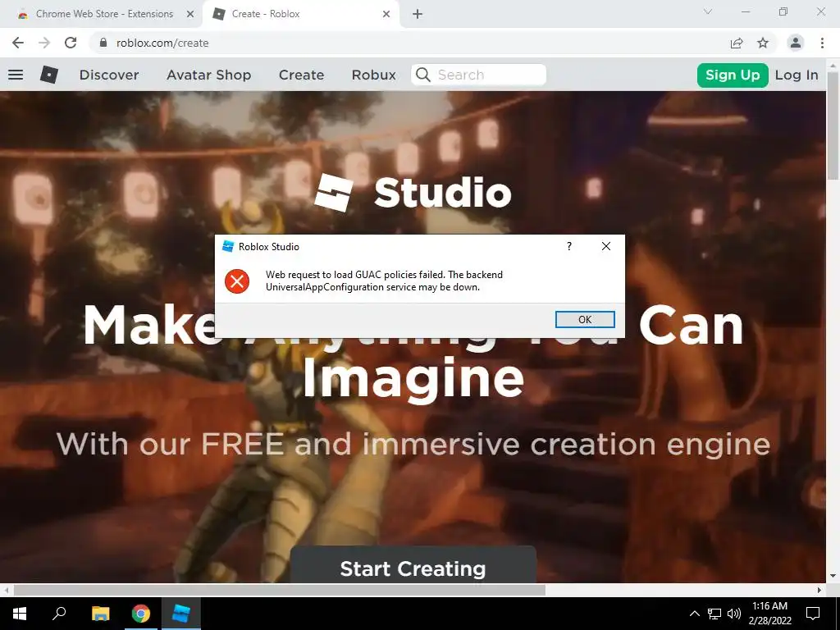840x630 pixels.
Task: Click the question mark help button in dialog
Action: pos(569,246)
